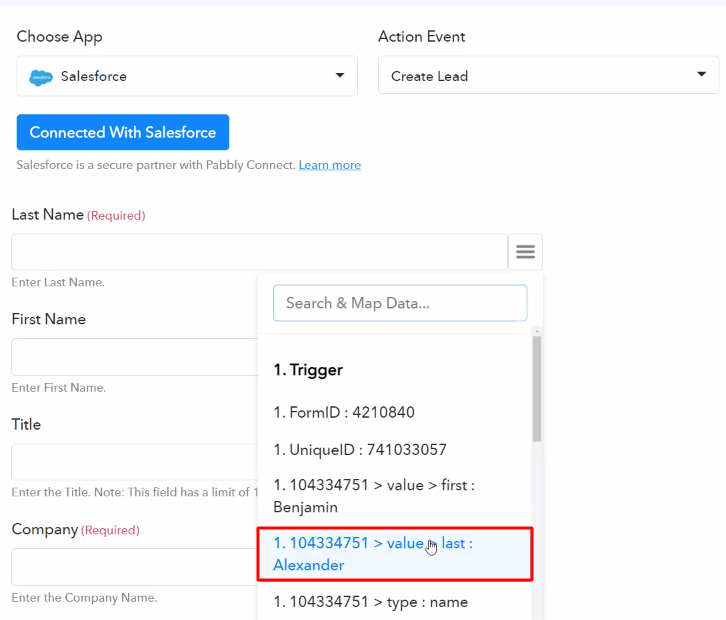Click into the Last Name input field
Image resolution: width=726 pixels, height=620 pixels.
click(x=259, y=252)
